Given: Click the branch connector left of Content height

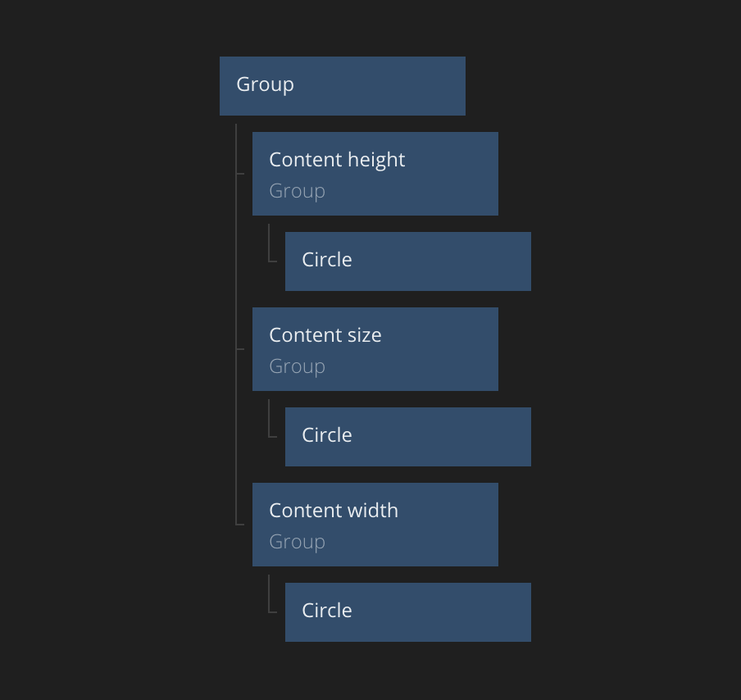Looking at the screenshot, I should click(240, 174).
